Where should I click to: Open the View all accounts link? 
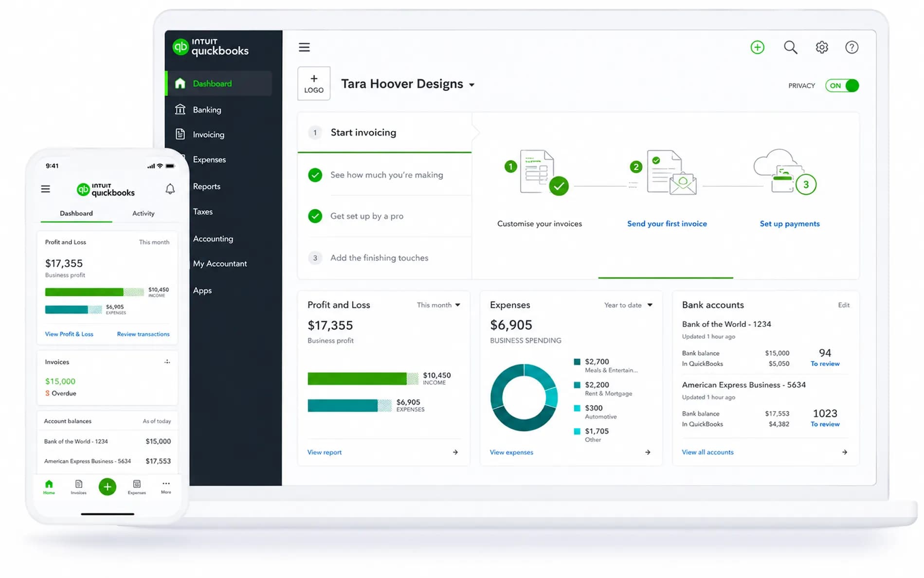click(707, 452)
